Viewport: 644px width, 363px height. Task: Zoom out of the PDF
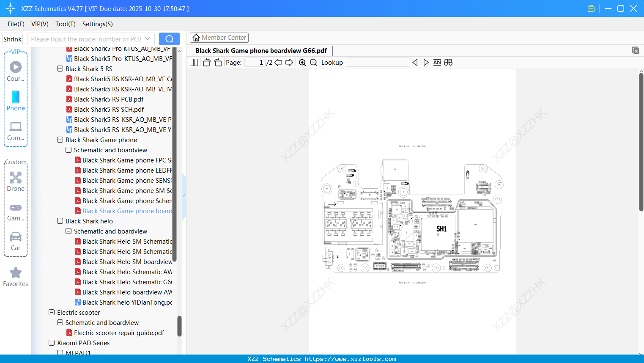point(313,63)
